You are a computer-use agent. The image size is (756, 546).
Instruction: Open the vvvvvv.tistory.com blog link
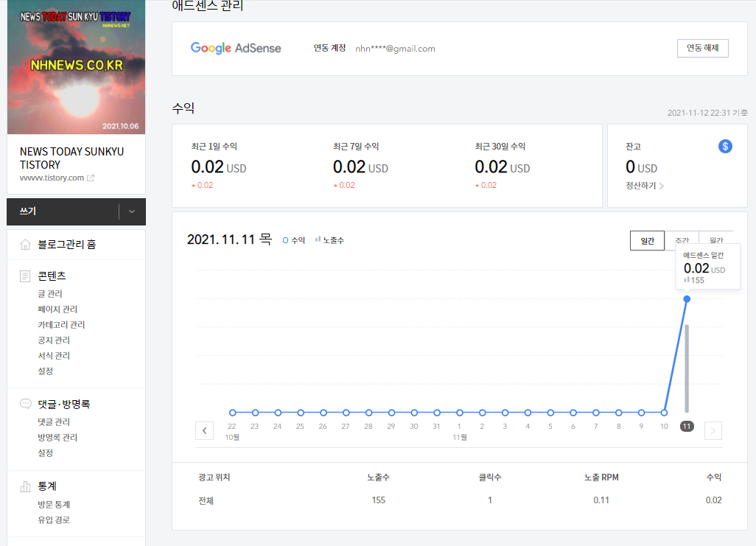(x=52, y=178)
